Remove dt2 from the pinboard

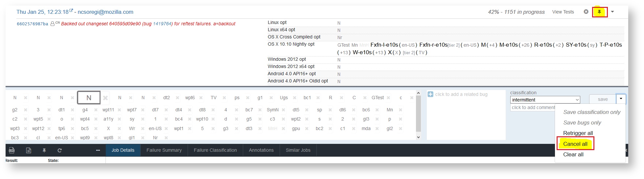[177, 98]
